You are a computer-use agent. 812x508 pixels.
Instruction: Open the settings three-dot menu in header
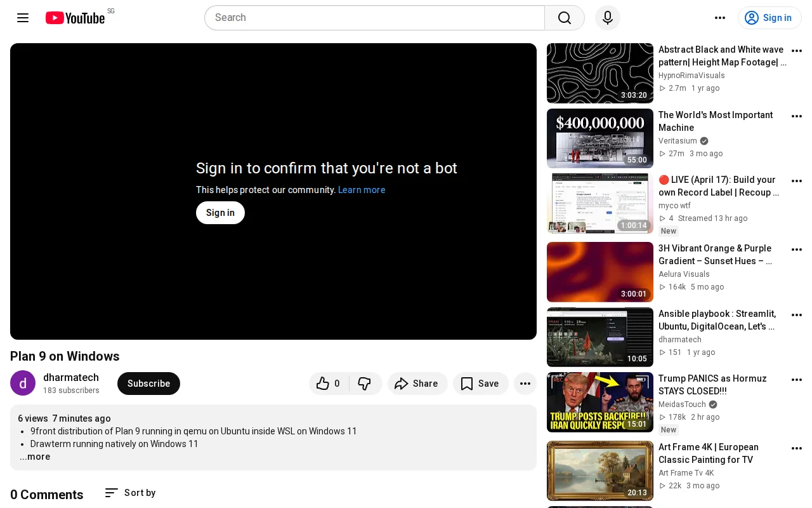coord(720,18)
